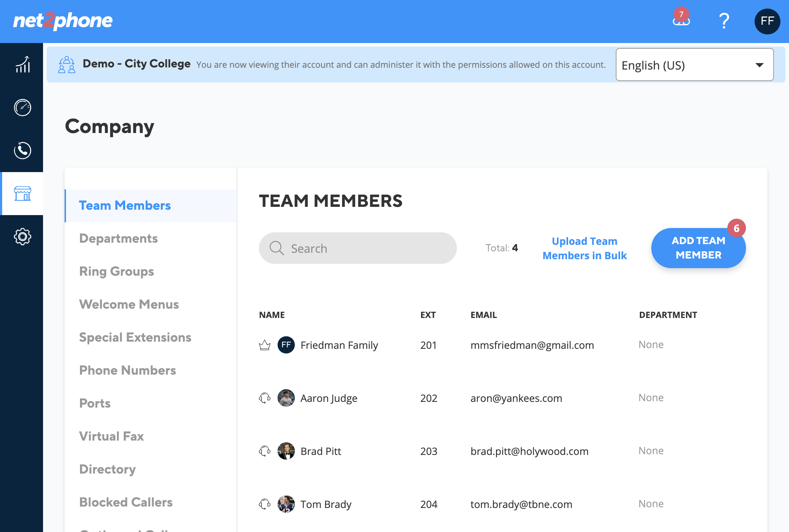Open the help question mark icon
The width and height of the screenshot is (789, 532).
pos(724,21)
